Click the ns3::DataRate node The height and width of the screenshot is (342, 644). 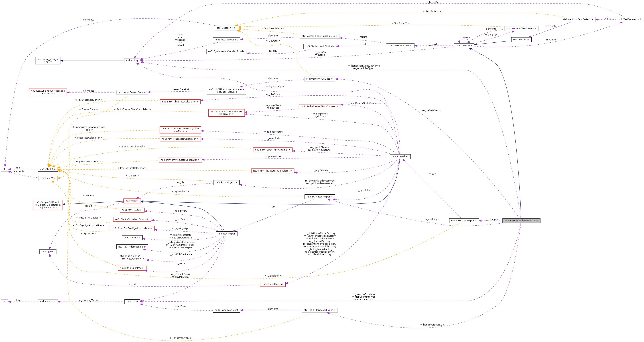point(132,238)
